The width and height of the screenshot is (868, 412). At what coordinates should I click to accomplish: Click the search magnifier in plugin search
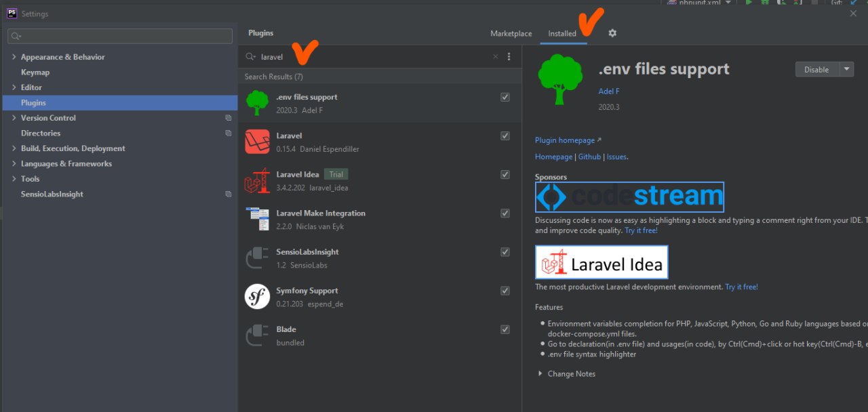coord(251,57)
